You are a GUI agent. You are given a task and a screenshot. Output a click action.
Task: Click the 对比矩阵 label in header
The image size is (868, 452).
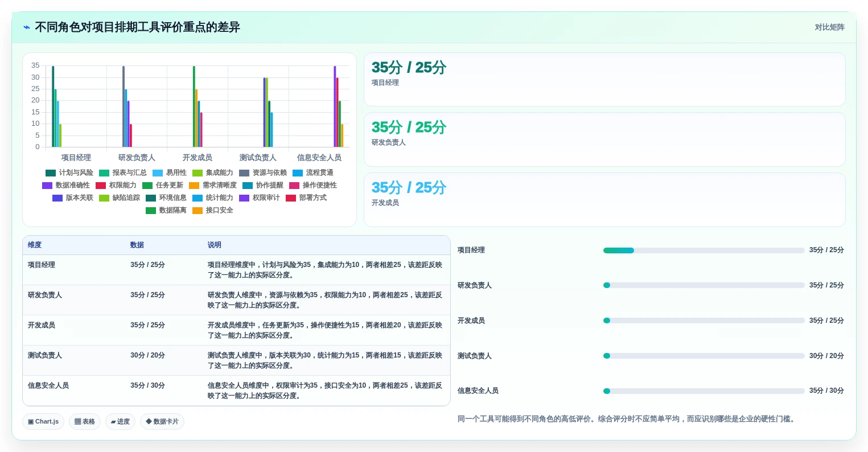[x=829, y=27]
